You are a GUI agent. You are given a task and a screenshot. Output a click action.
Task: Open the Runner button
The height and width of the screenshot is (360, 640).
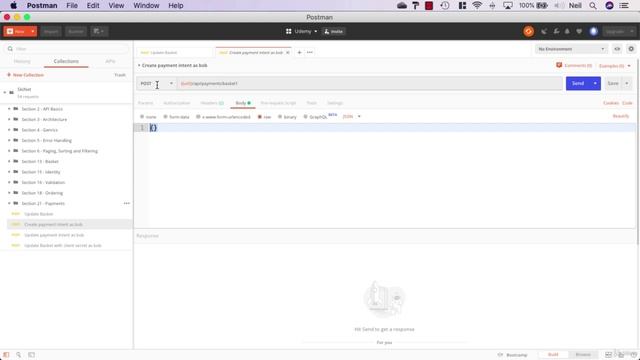[x=76, y=31]
